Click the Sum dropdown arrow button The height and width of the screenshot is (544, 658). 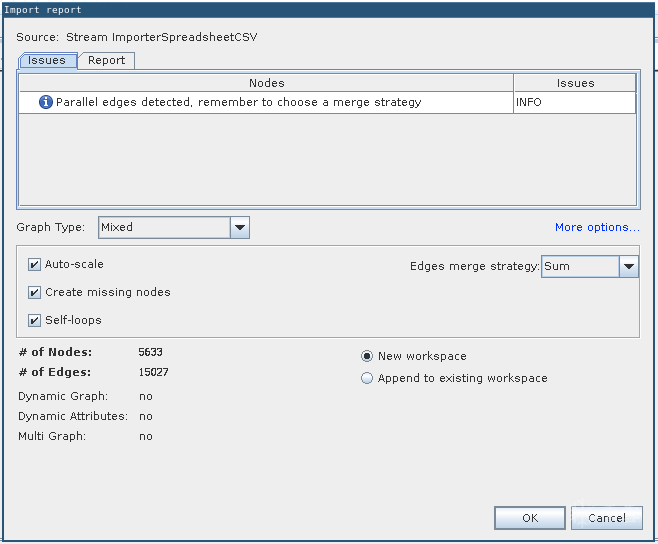point(628,267)
